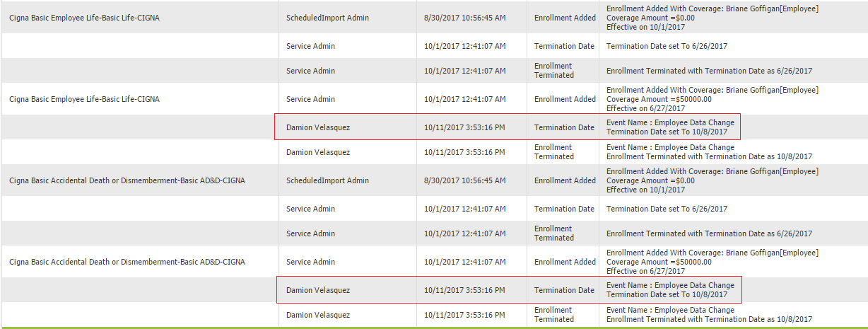Select the first Cigna Basic Accidental Death or Dismemberment cell
Screen dimensions: 868x329
click(127, 180)
